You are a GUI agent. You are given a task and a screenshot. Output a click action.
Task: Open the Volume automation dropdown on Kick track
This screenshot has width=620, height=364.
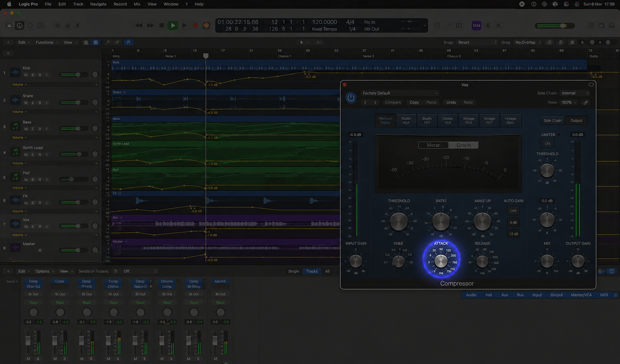[19, 84]
